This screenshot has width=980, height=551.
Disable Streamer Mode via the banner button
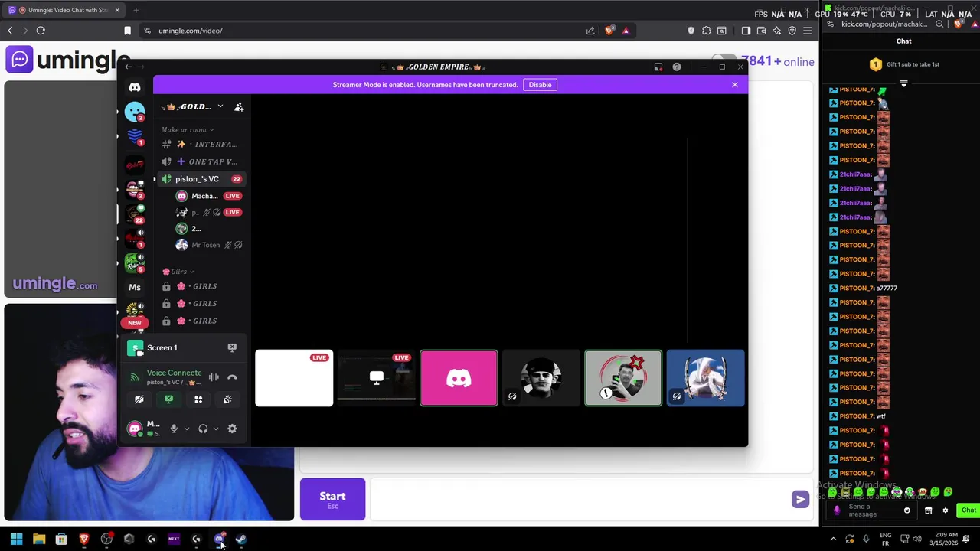click(x=540, y=85)
